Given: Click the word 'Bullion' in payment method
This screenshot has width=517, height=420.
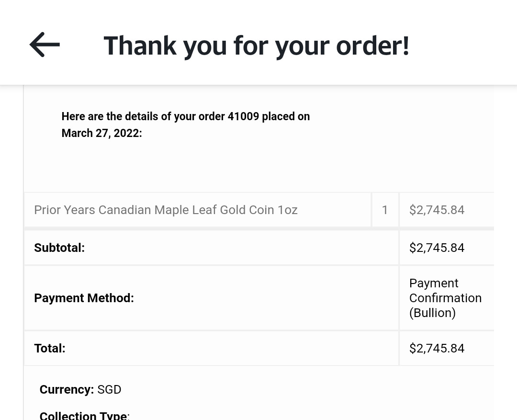Looking at the screenshot, I should point(433,313).
